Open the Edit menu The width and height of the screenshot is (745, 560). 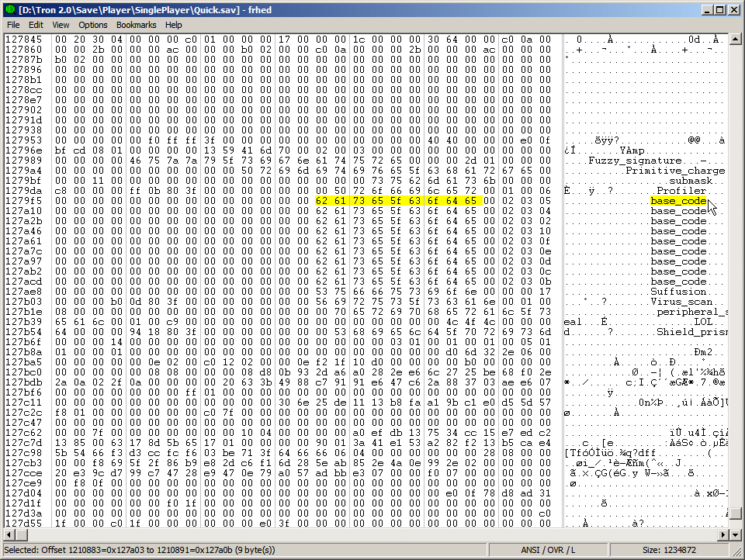click(36, 25)
